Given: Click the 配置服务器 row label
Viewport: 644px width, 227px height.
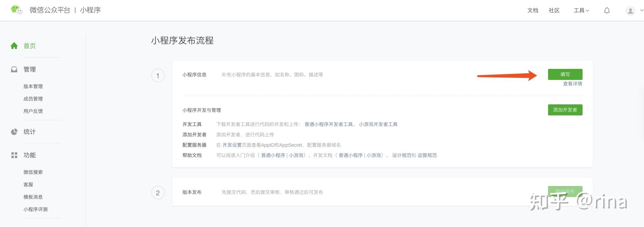Looking at the screenshot, I should [x=194, y=145].
